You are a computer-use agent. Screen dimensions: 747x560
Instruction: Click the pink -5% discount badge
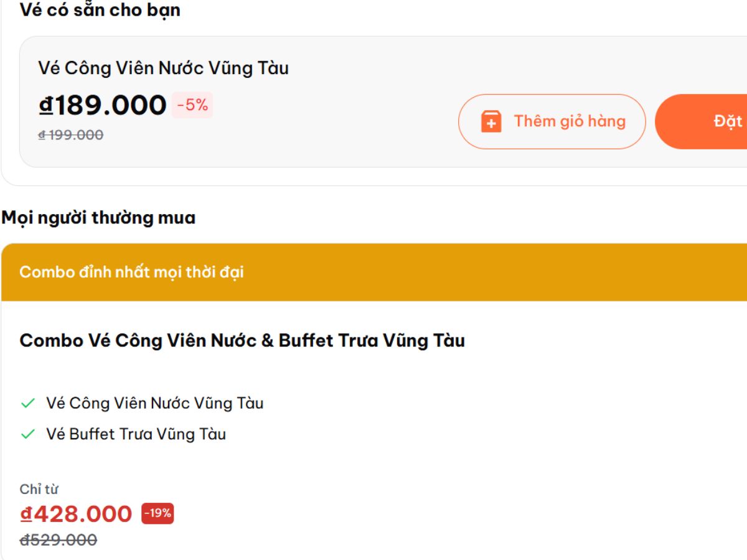[192, 105]
